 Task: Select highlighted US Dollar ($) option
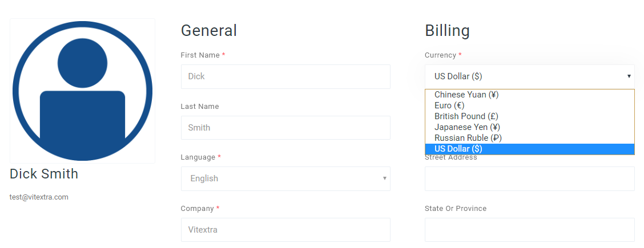point(529,149)
